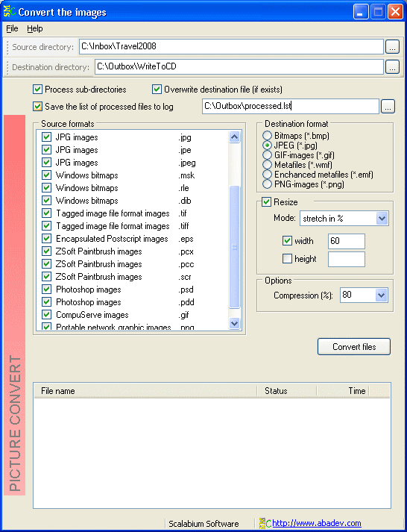Image resolution: width=407 pixels, height=532 pixels.
Task: Click the browse button for Destination directory
Action: click(x=392, y=67)
